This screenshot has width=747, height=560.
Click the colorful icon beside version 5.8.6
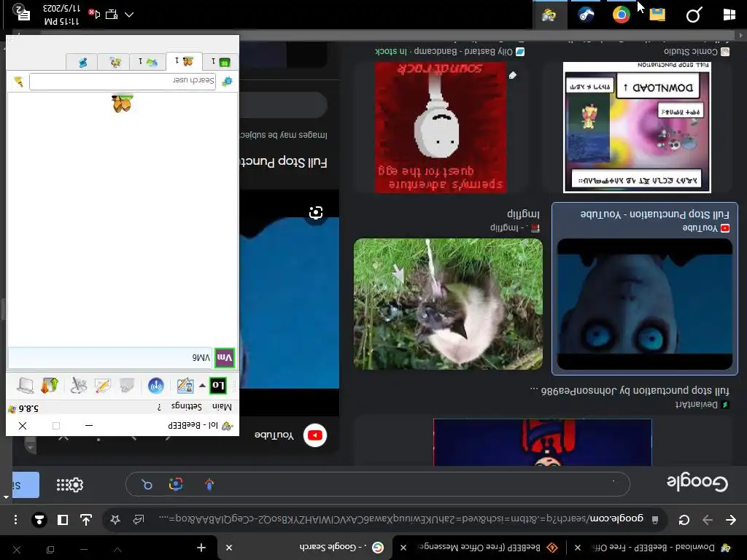pos(12,408)
